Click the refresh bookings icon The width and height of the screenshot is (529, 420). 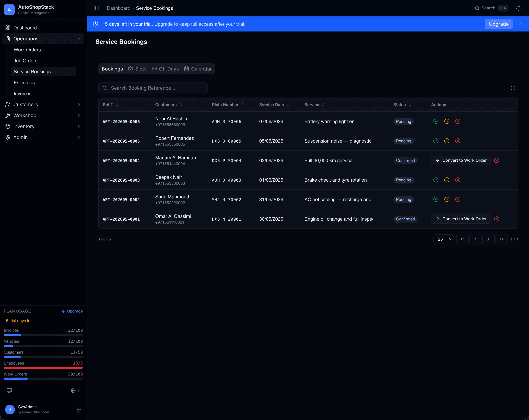pos(513,88)
